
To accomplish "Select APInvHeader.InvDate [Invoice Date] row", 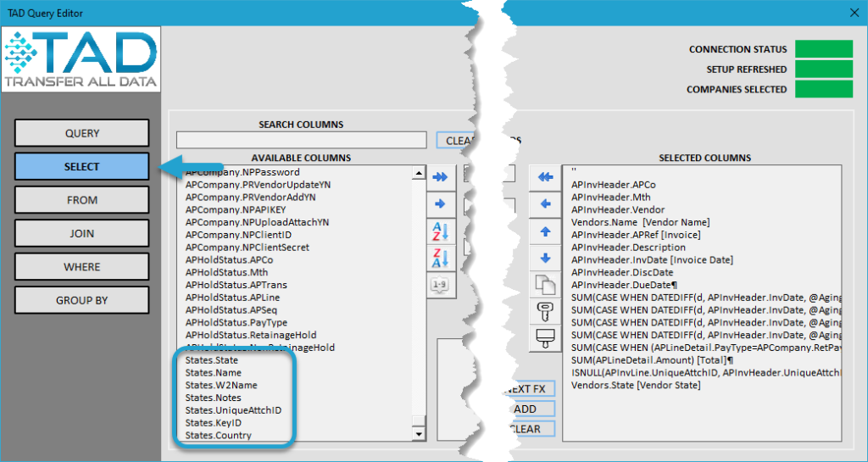I will pyautogui.click(x=652, y=260).
